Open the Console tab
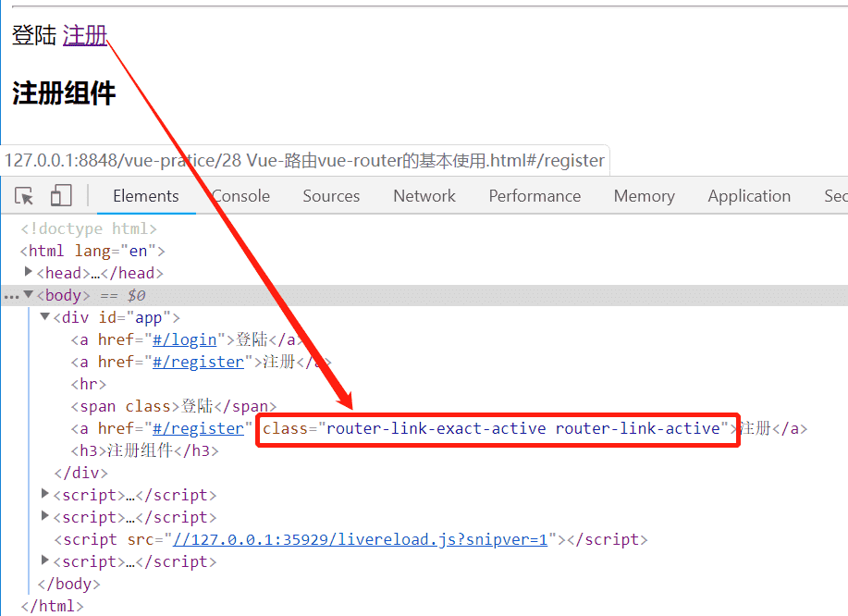Image resolution: width=848 pixels, height=616 pixels. [240, 196]
